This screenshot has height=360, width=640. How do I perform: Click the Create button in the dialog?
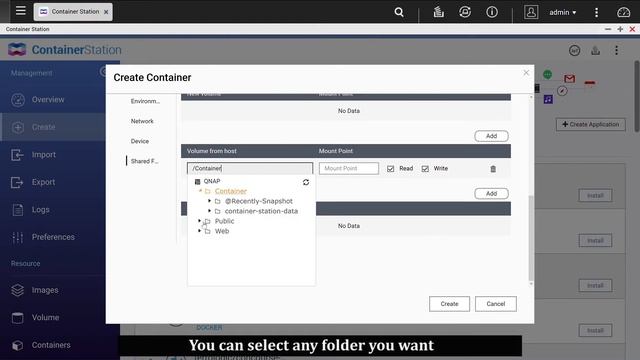pos(449,304)
